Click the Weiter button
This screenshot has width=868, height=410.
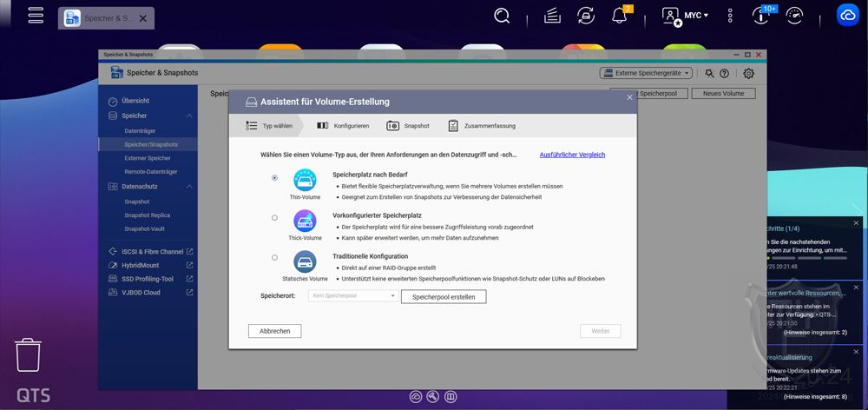coord(601,331)
